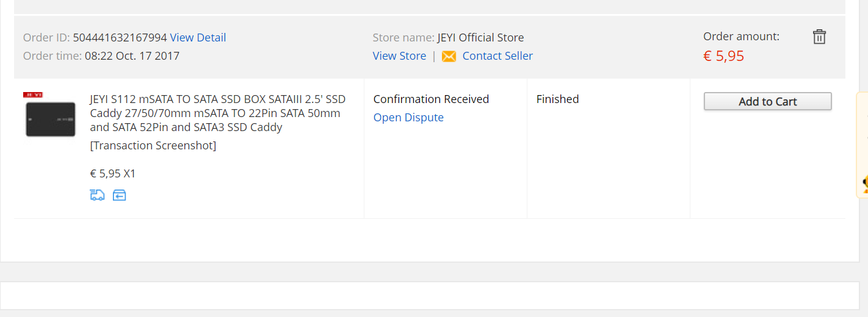Open the SSD caddy product thumbnail
This screenshot has height=317, width=868.
tap(51, 119)
